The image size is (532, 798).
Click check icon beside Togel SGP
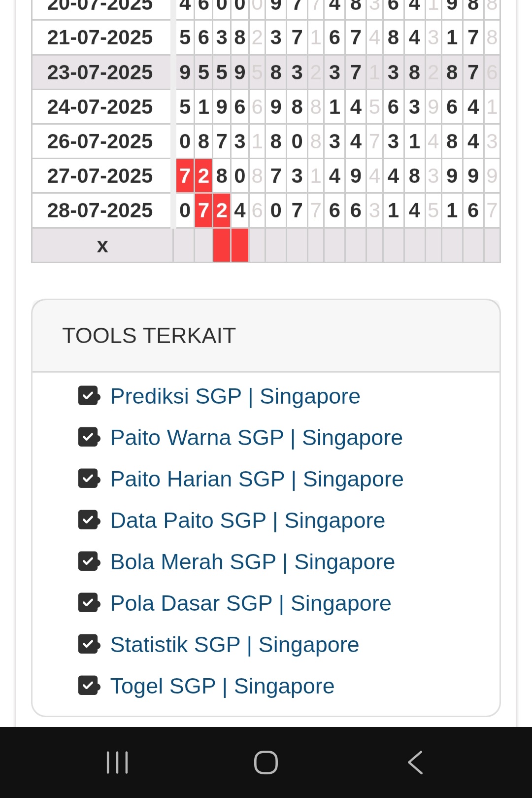tap(89, 686)
